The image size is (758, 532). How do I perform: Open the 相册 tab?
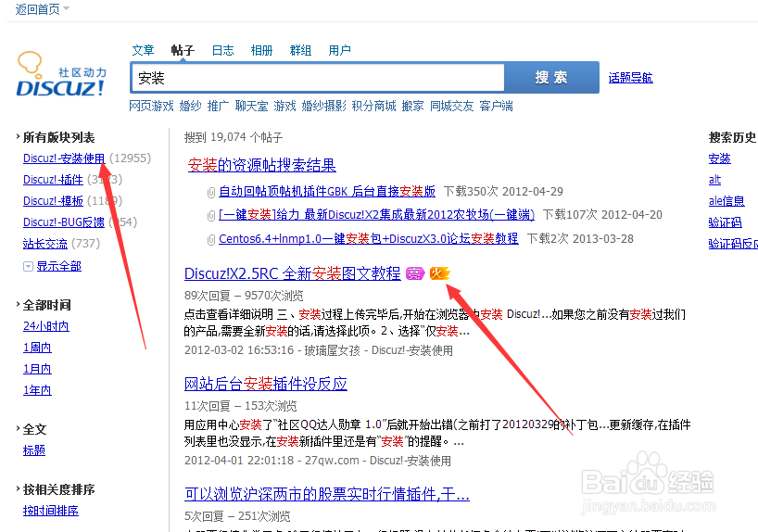pos(261,50)
